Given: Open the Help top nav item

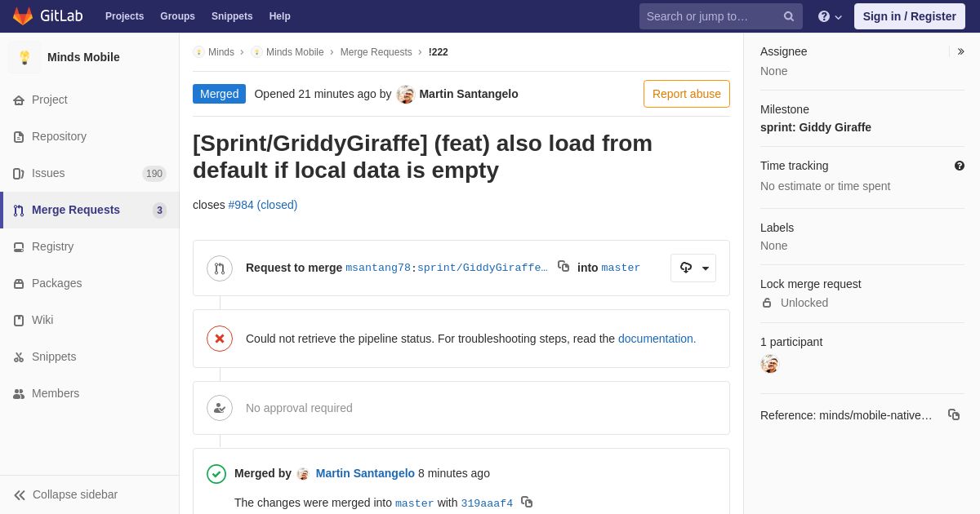Looking at the screenshot, I should pos(280,16).
